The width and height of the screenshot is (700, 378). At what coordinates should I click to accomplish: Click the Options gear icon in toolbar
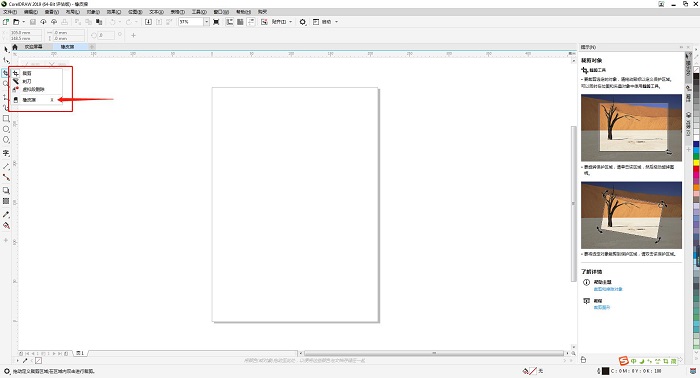303,22
